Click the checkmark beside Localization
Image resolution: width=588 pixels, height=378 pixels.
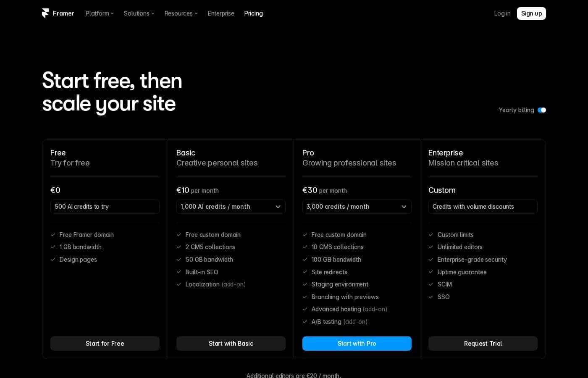tap(179, 284)
